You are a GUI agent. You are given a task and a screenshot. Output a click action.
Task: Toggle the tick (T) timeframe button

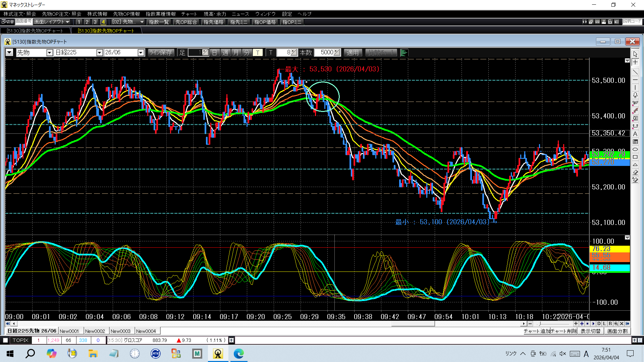pos(258,53)
